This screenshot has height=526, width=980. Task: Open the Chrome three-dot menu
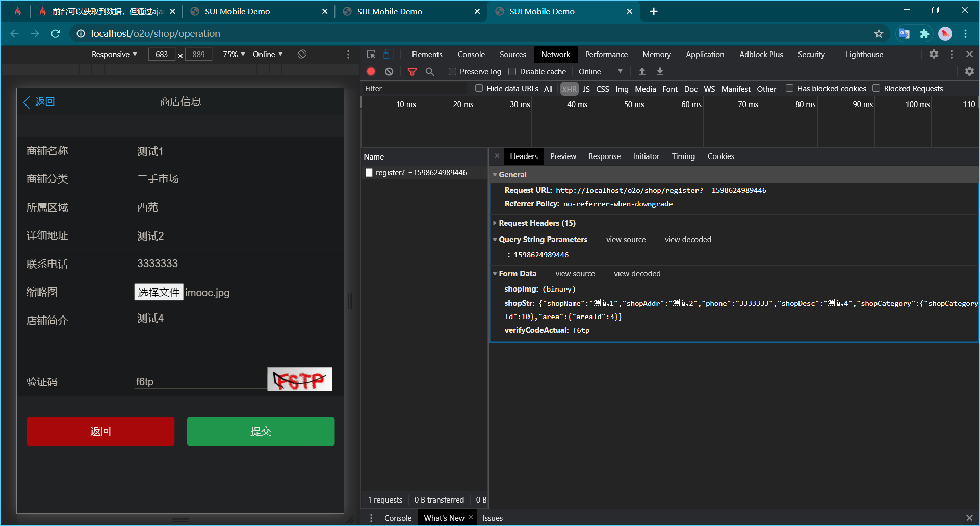[x=965, y=34]
